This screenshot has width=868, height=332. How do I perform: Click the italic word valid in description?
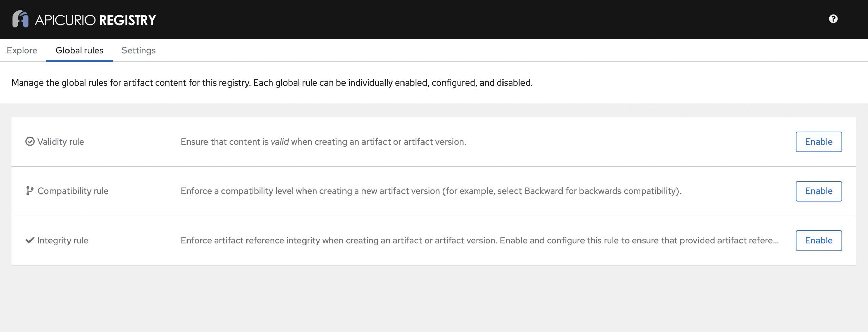pos(279,142)
